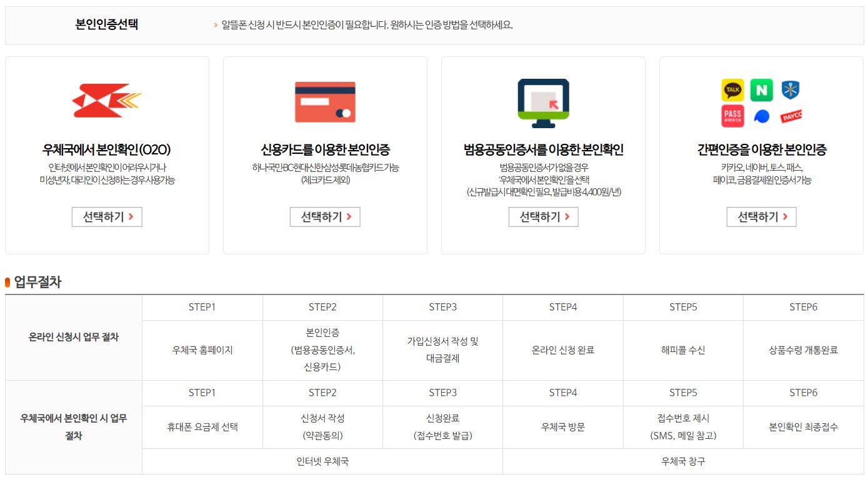Click the red PASS app icon
Viewport: 868px width, 477px height.
732,116
